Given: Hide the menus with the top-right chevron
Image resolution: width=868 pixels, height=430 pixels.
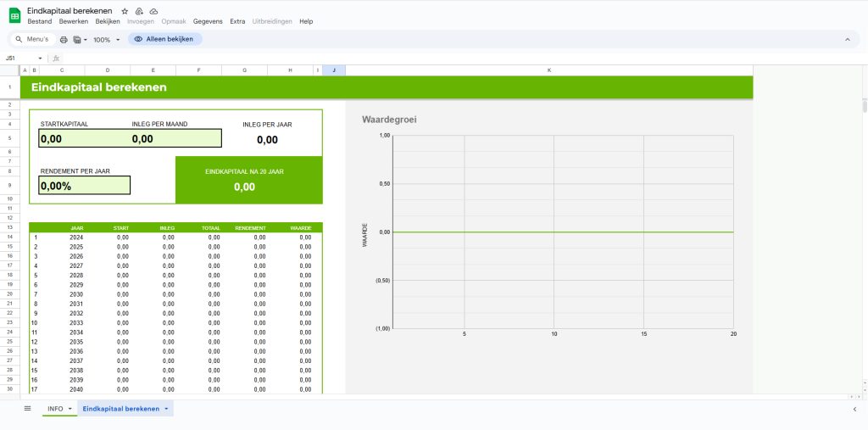Looking at the screenshot, I should point(847,40).
